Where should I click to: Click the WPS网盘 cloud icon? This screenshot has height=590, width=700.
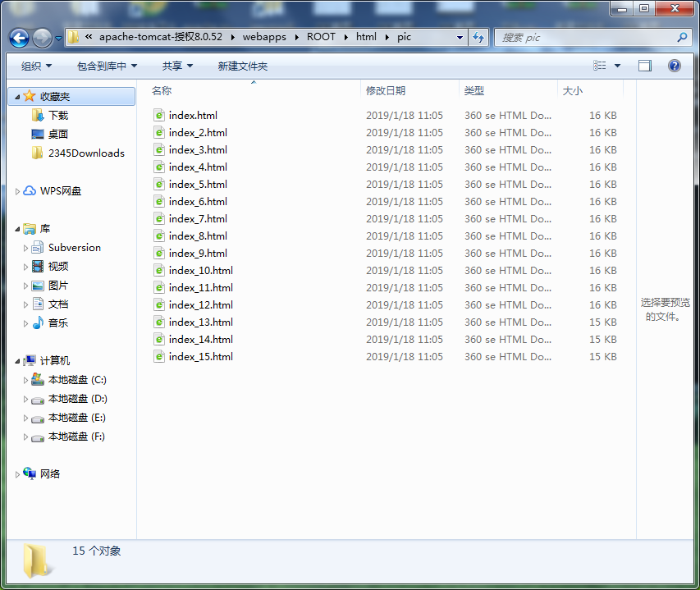(x=30, y=191)
